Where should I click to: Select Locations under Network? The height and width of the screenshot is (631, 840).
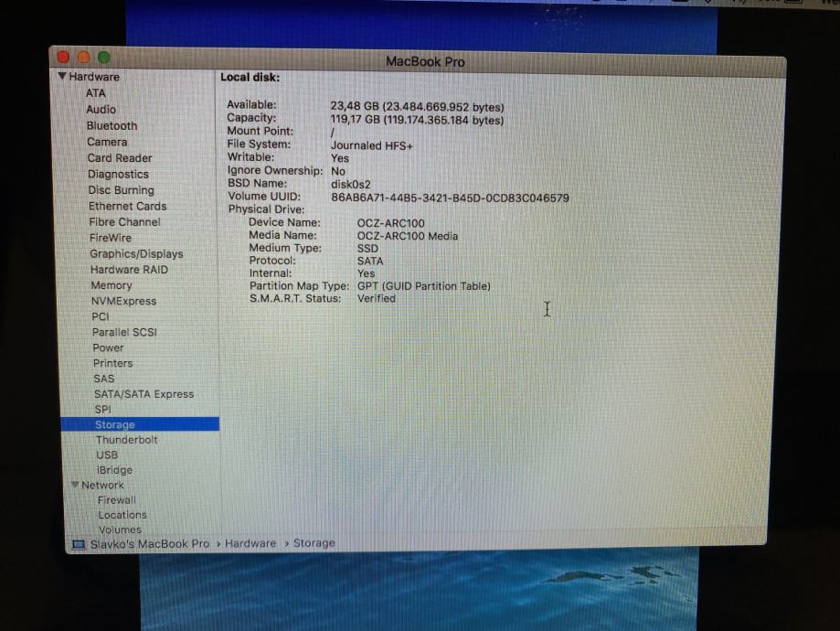[x=122, y=515]
